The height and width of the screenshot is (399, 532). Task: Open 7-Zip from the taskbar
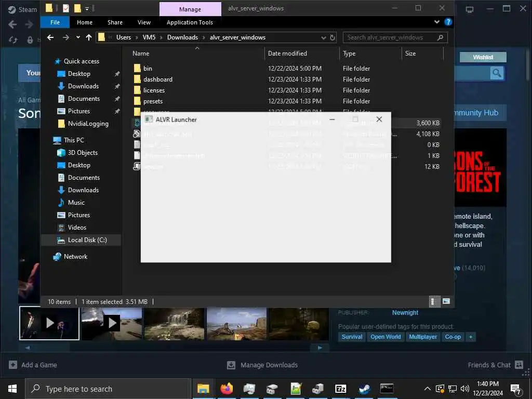pos(340,389)
